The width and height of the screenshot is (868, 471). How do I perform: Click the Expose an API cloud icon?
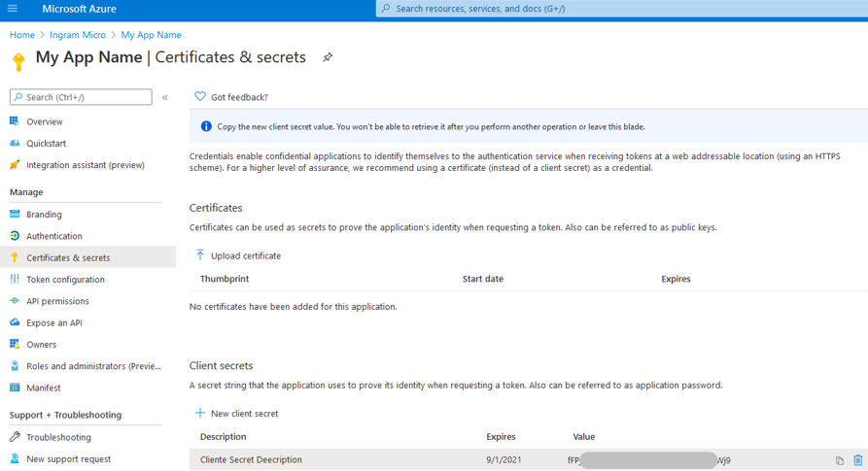[15, 321]
